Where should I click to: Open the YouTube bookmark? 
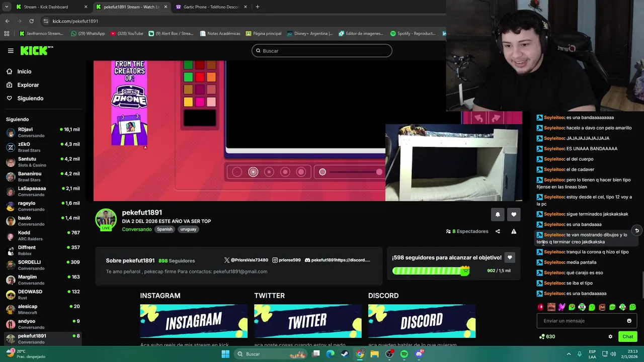(127, 34)
